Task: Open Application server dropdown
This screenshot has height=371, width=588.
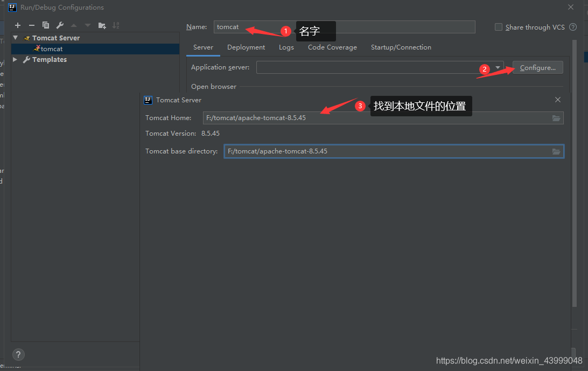Action: (498, 67)
